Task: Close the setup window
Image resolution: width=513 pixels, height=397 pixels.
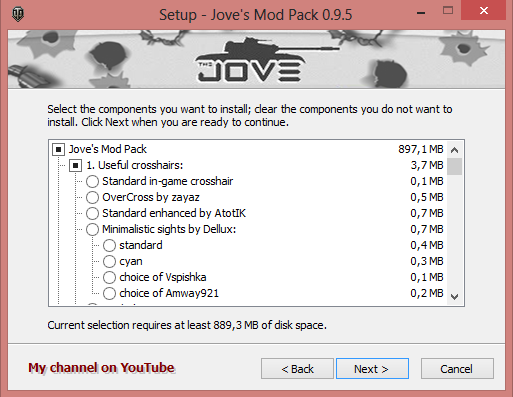Action: pyautogui.click(x=484, y=10)
